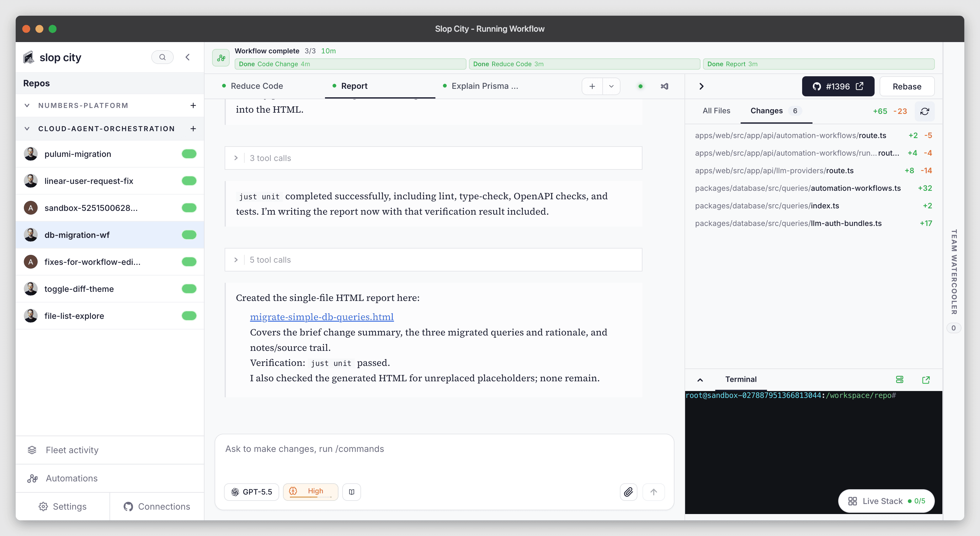
Task: Collapse the sidebar with the back chevron
Action: (188, 57)
